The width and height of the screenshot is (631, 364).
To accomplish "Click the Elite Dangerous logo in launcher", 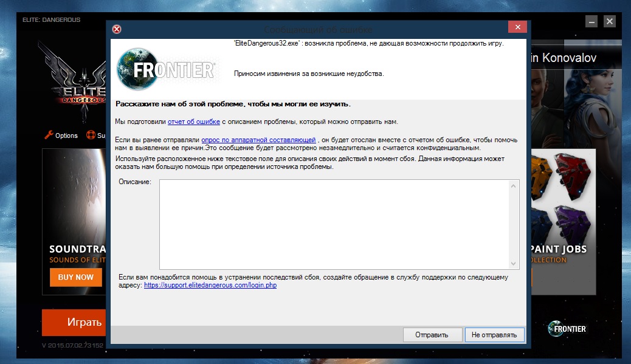I will point(73,83).
